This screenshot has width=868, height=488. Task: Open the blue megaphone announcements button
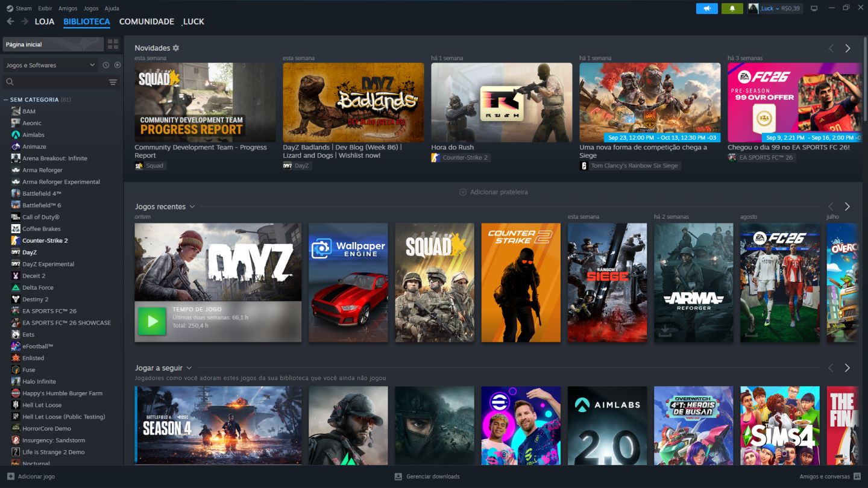(x=707, y=8)
